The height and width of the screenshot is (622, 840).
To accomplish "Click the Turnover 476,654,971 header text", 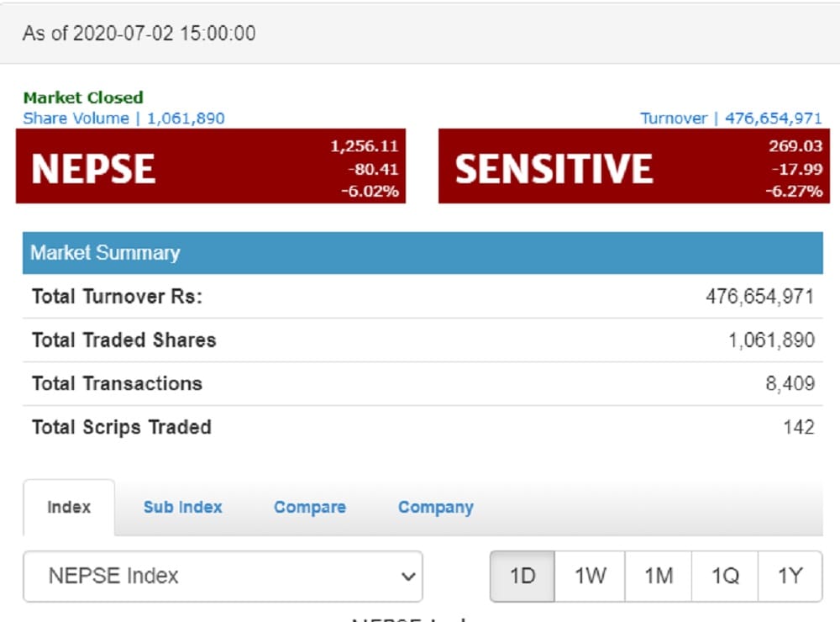I will pyautogui.click(x=731, y=119).
